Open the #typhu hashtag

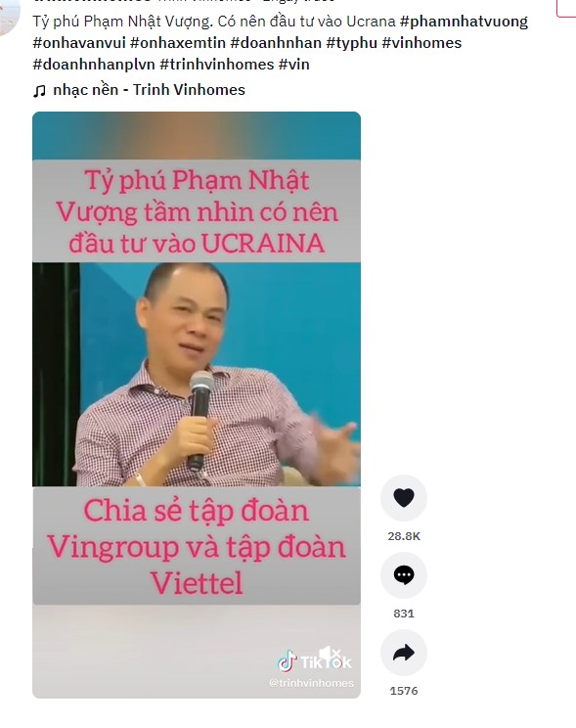click(x=351, y=43)
